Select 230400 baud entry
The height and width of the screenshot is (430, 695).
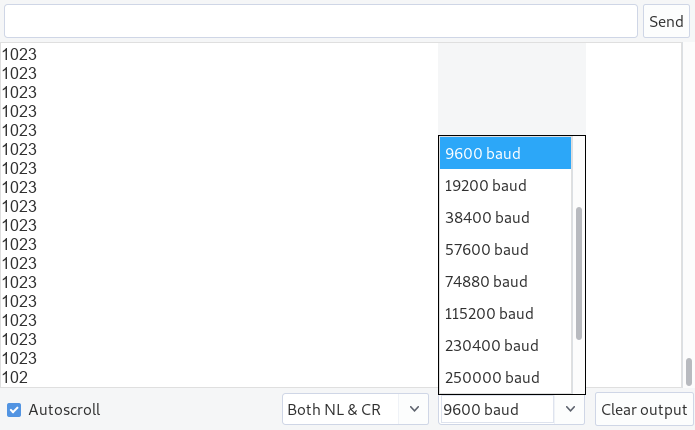[x=505, y=345]
